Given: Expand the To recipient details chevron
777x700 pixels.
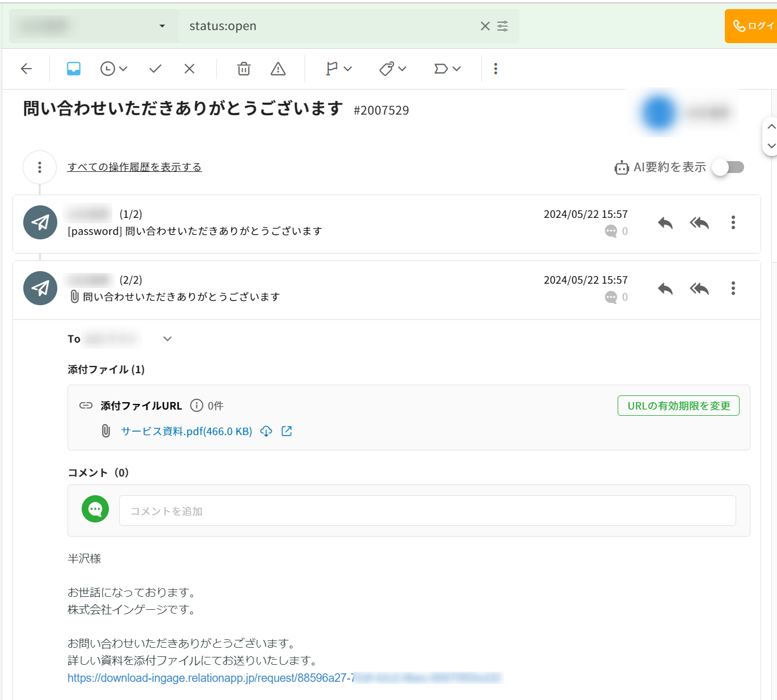Looking at the screenshot, I should pyautogui.click(x=167, y=339).
